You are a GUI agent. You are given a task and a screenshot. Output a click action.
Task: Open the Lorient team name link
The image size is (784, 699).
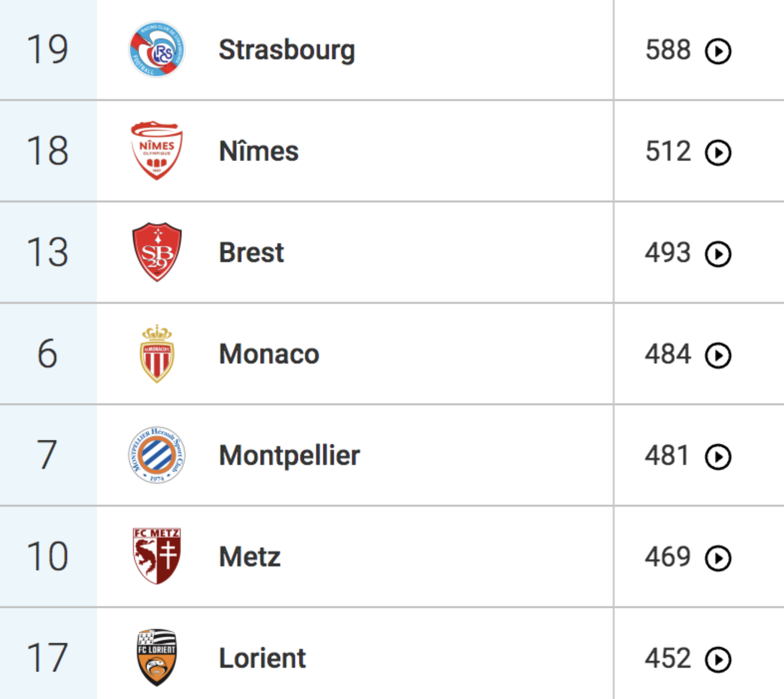pos(263,658)
